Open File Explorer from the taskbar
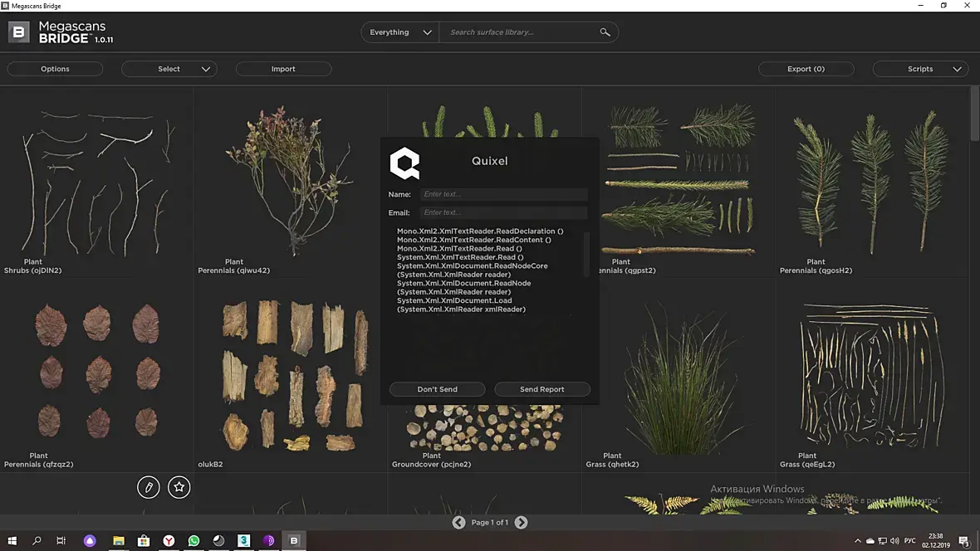The height and width of the screenshot is (551, 980). coord(119,540)
